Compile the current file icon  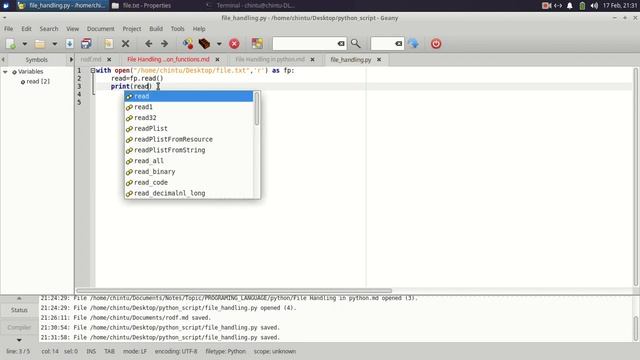pyautogui.click(x=188, y=44)
